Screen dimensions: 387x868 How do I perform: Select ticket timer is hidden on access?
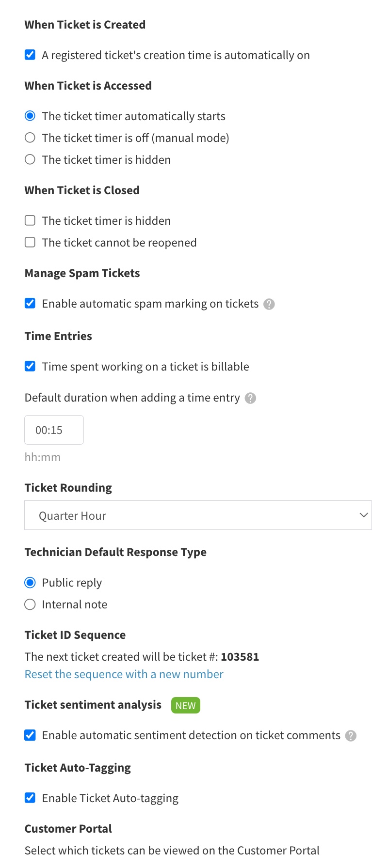[x=30, y=159]
